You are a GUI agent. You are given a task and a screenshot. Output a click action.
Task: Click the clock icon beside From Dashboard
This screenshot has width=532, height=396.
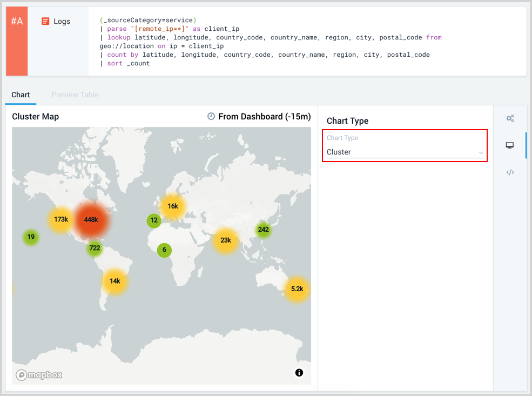(211, 117)
